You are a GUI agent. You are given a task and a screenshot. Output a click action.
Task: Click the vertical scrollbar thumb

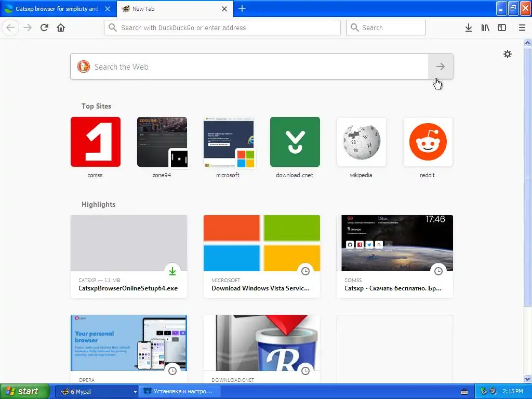point(527,177)
